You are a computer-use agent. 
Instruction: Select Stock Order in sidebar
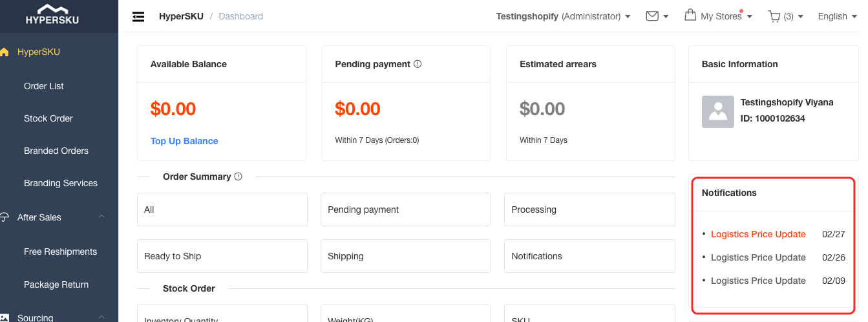pos(48,118)
